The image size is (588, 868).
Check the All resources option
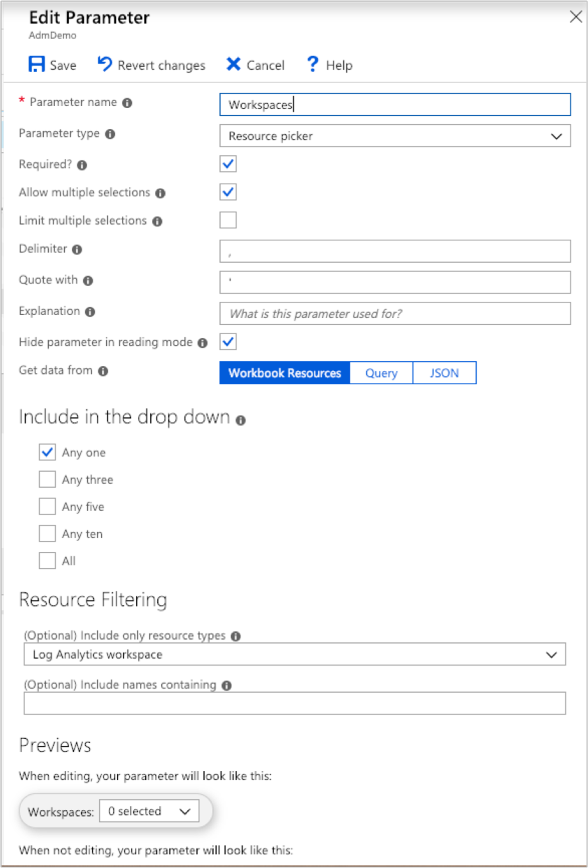tap(48, 560)
